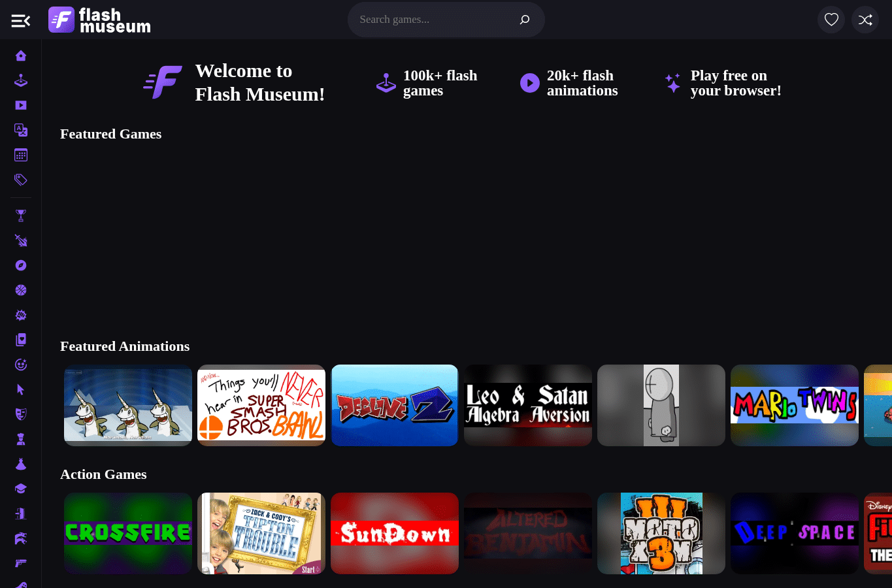Open the sidebar card games icon
892x588 pixels.
pos(21,340)
